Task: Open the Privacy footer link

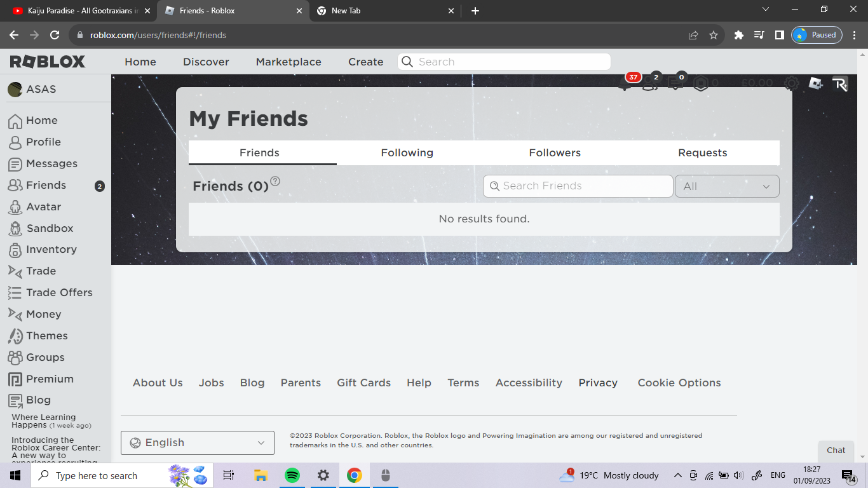Action: [598, 383]
